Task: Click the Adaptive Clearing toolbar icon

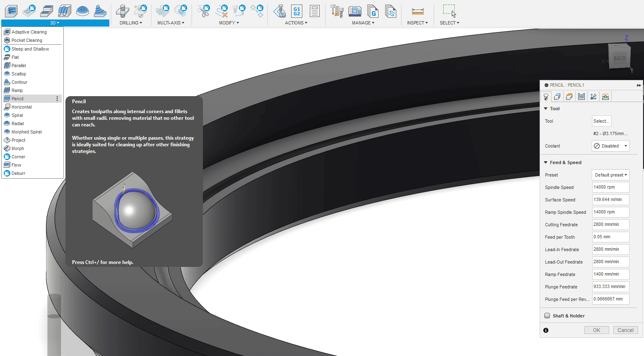Action: 11,11
